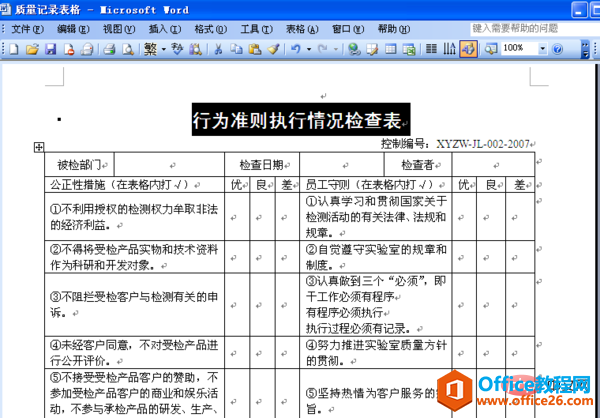
Task: Click ①认真学习和贯彻国家 cell text
Action: point(376,217)
